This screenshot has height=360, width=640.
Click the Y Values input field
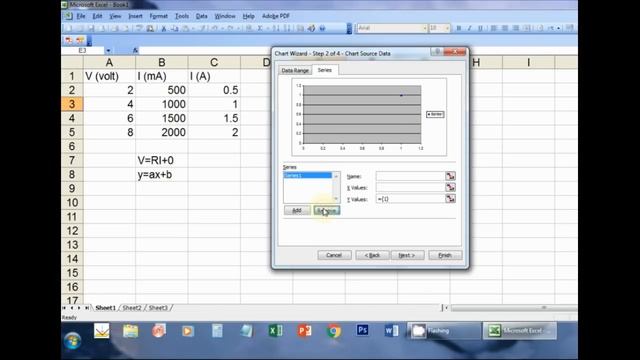410,199
